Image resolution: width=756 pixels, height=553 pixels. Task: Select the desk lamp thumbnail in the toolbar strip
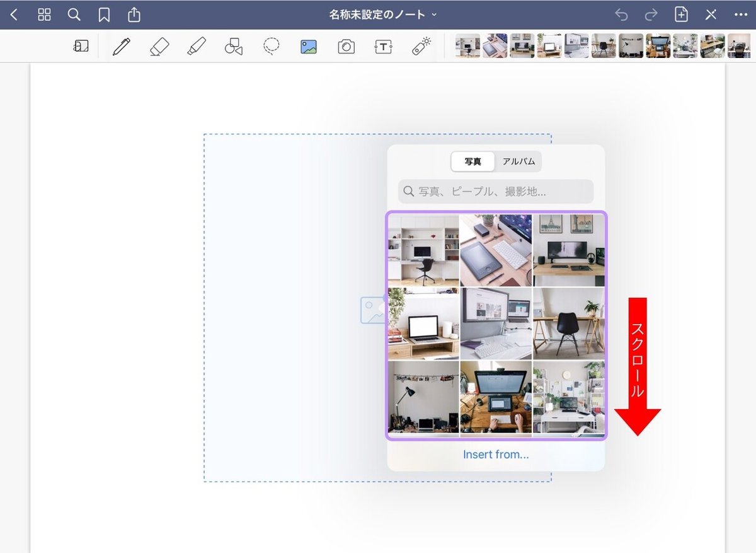click(631, 46)
